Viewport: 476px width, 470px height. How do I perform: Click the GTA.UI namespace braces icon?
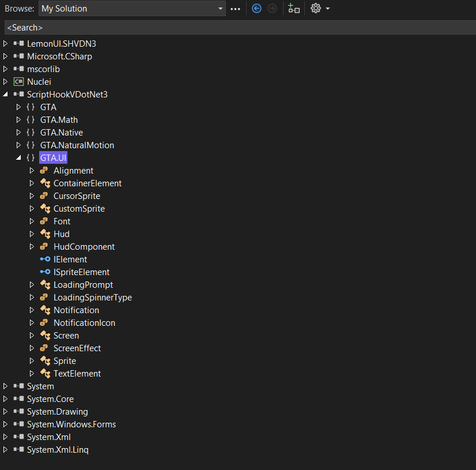[x=31, y=157]
